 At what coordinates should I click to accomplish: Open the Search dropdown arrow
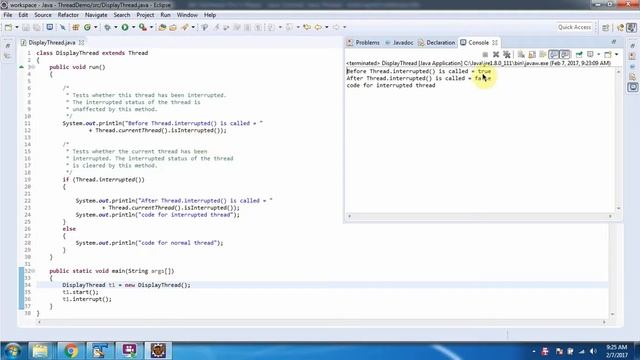pyautogui.click(x=193, y=27)
